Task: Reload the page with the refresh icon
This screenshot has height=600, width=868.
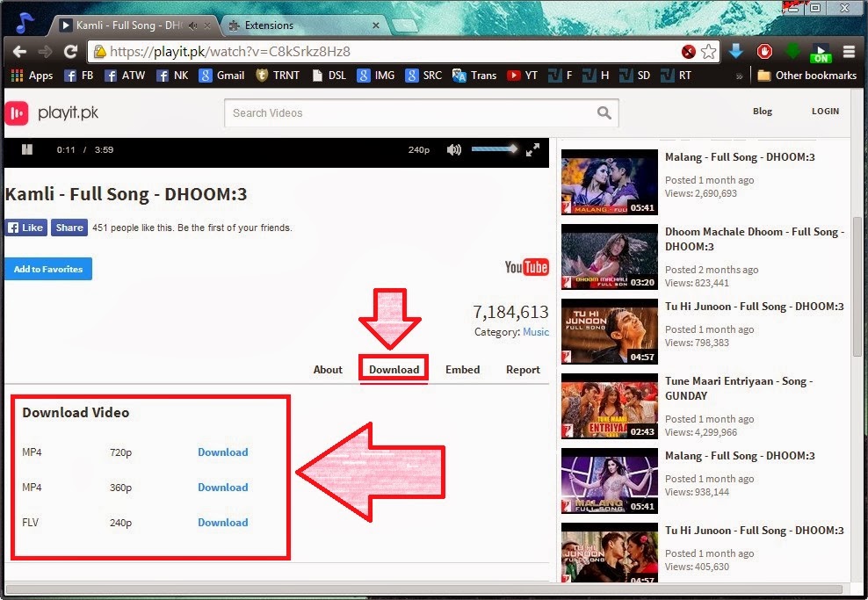Action: click(70, 52)
